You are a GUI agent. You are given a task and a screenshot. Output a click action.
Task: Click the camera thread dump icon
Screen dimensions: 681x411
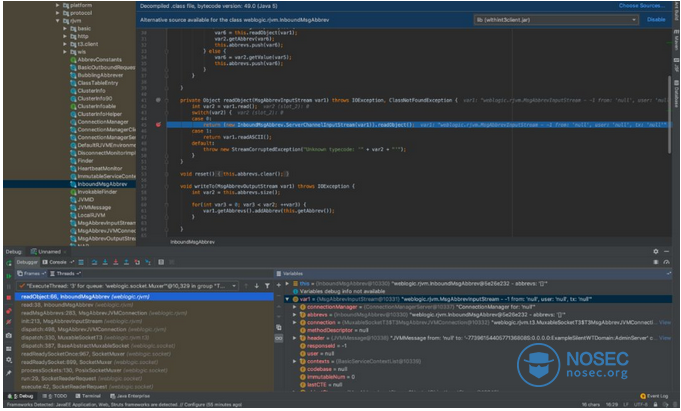(x=7, y=336)
